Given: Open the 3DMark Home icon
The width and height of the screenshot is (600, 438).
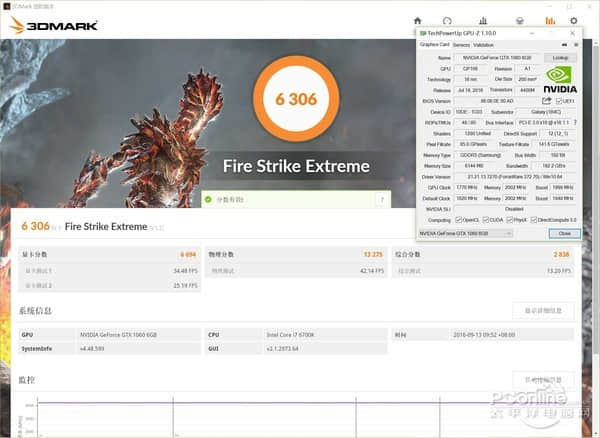Looking at the screenshot, I should 417,21.
